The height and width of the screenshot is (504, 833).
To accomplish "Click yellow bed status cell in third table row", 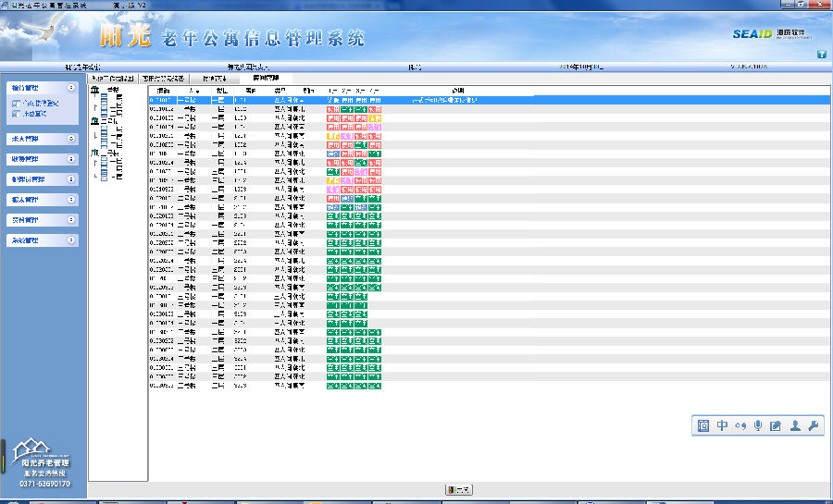I will 375,118.
